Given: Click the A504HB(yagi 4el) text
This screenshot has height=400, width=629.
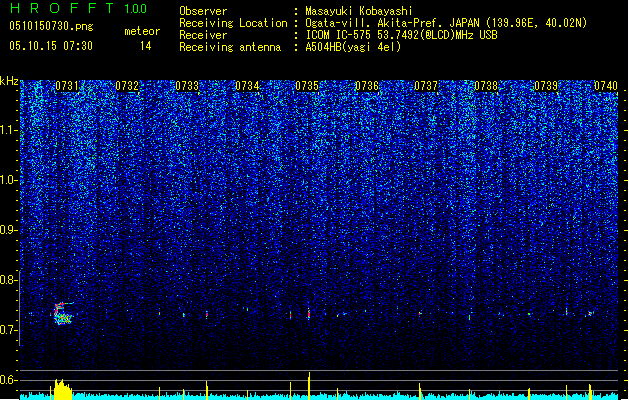Looking at the screenshot, I should (353, 47).
